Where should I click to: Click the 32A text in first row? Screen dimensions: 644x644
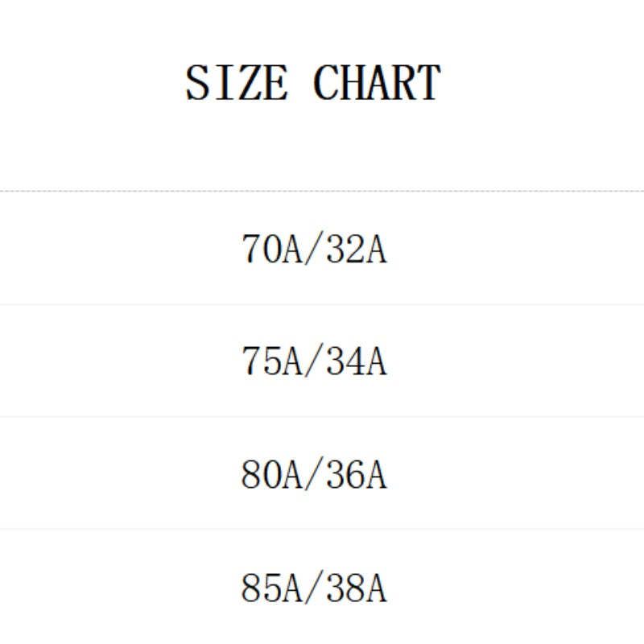(x=357, y=249)
